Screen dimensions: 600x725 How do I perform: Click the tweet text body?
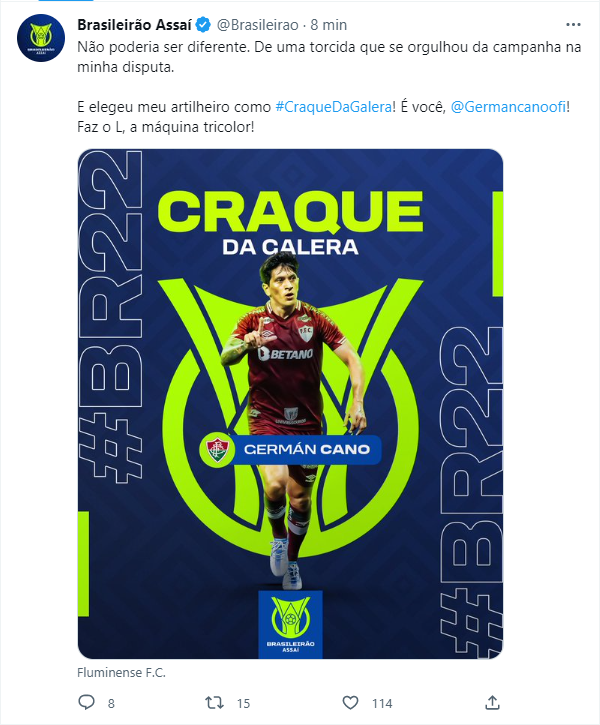click(329, 87)
